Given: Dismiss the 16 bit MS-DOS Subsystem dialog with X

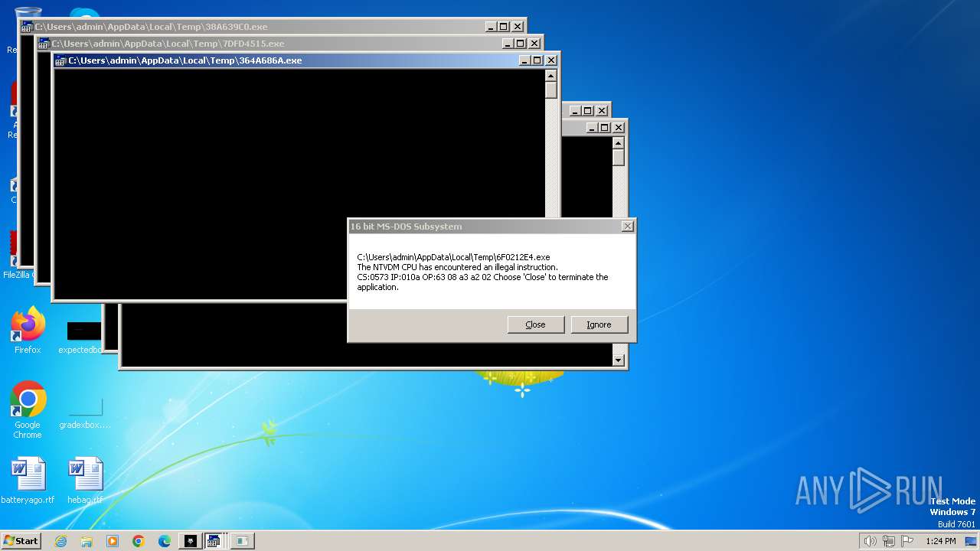Looking at the screenshot, I should 628,227.
